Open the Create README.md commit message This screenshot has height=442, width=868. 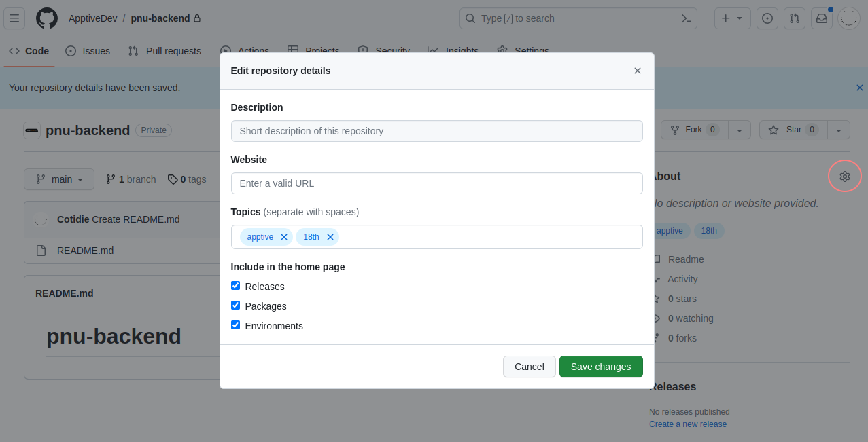point(136,219)
